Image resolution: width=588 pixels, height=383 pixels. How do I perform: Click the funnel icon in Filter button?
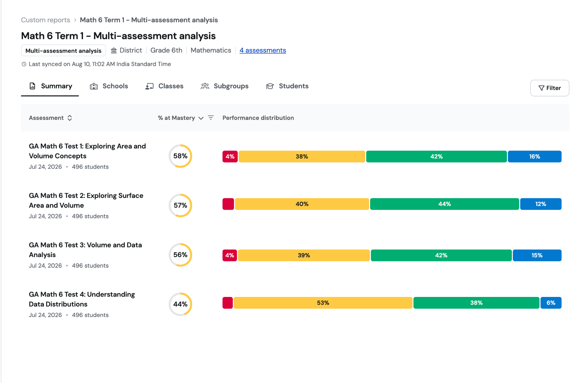click(x=541, y=88)
